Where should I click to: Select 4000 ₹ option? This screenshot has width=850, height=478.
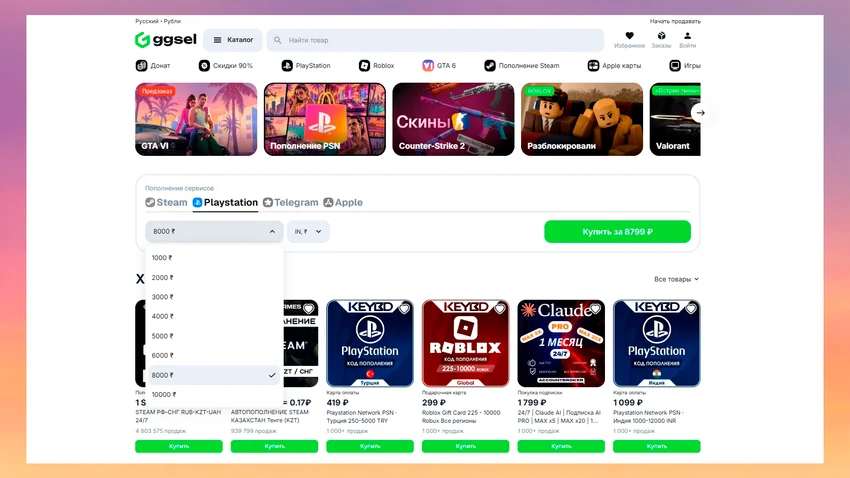[214, 316]
